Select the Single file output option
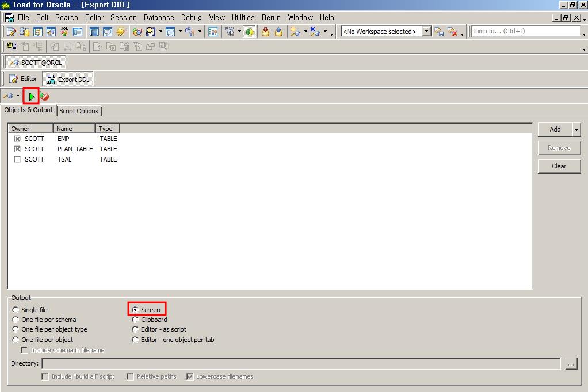The width and height of the screenshot is (588, 392). coord(16,310)
